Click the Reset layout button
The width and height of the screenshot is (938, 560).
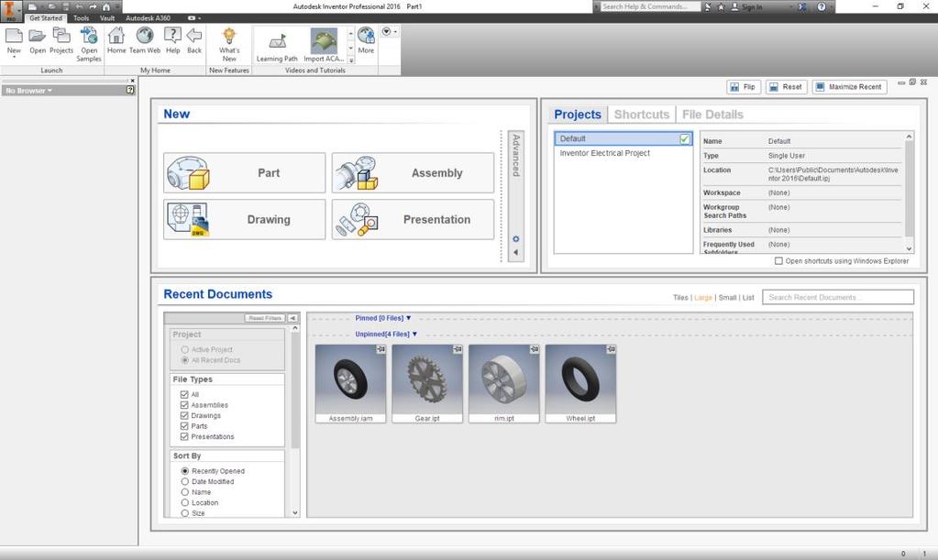pos(786,87)
